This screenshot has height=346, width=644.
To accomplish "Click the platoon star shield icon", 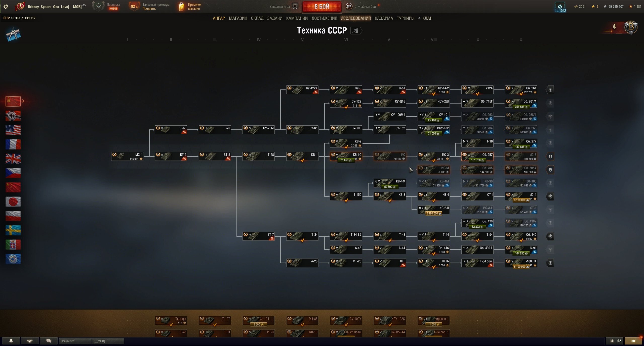I will pos(295,6).
